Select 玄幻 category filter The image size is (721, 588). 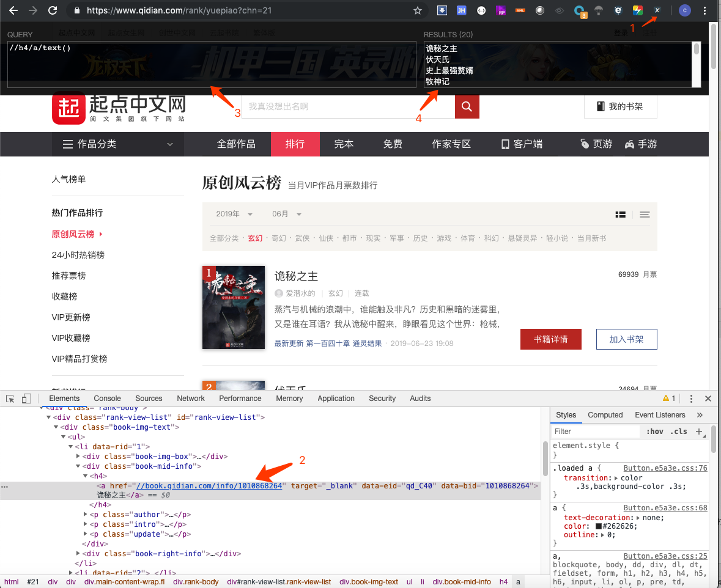[x=255, y=238]
